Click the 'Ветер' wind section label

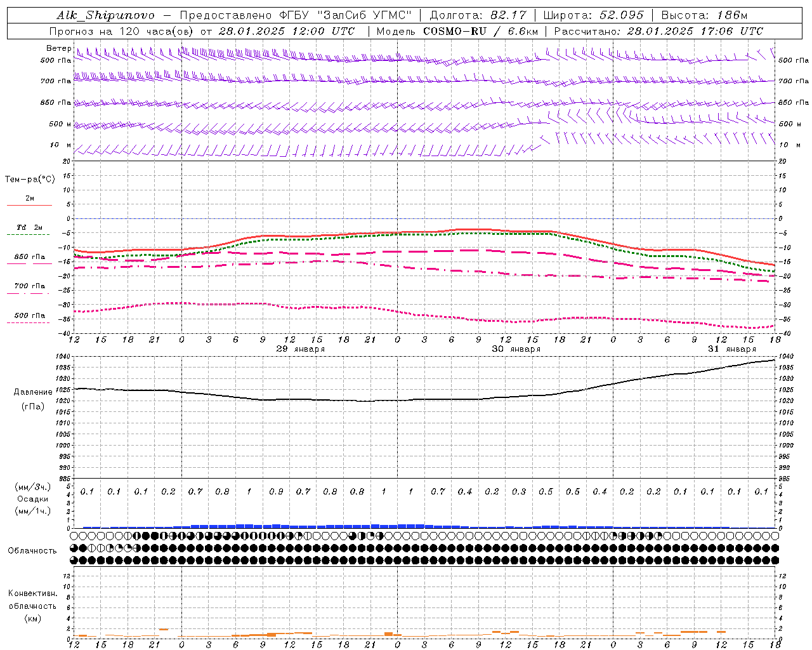pos(59,48)
